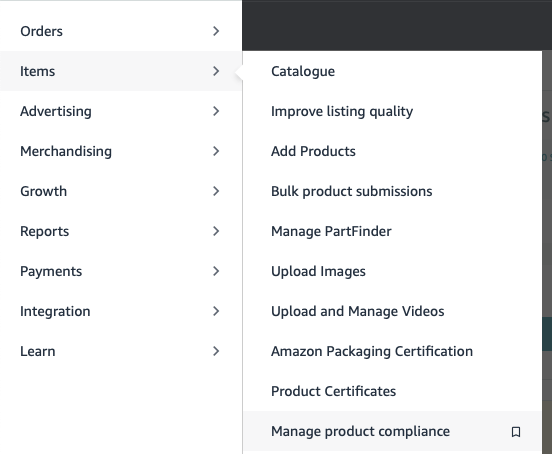552x454 pixels.
Task: Go to Catalogue
Action: (x=392, y=71)
